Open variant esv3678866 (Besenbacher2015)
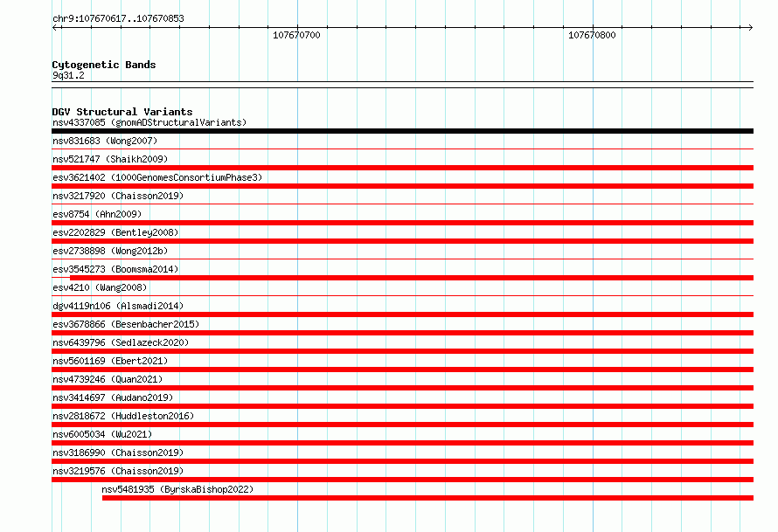Image resolution: width=778 pixels, height=532 pixels. tap(126, 324)
